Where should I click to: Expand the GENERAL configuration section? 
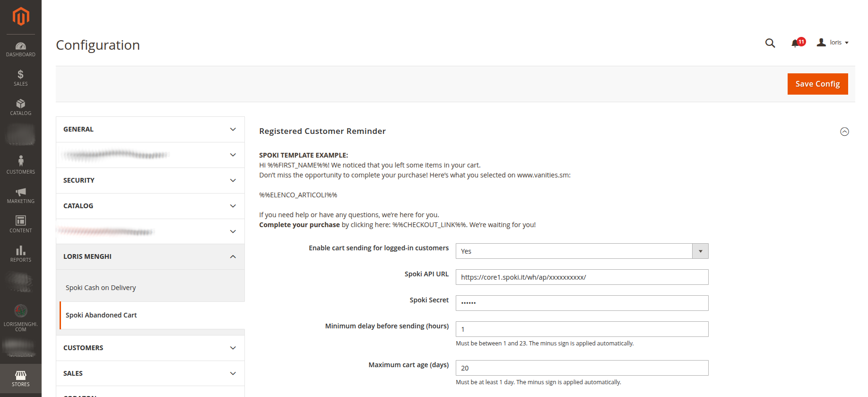[x=150, y=129]
